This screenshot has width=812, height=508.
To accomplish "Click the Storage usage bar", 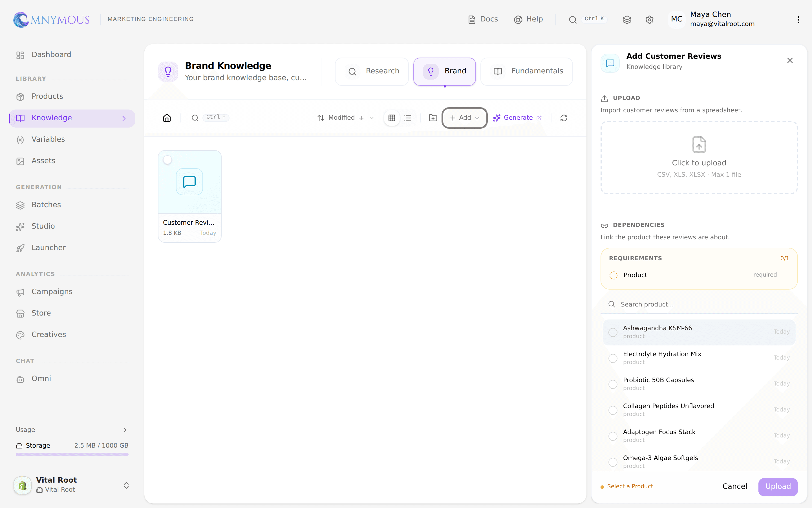I will (x=72, y=454).
